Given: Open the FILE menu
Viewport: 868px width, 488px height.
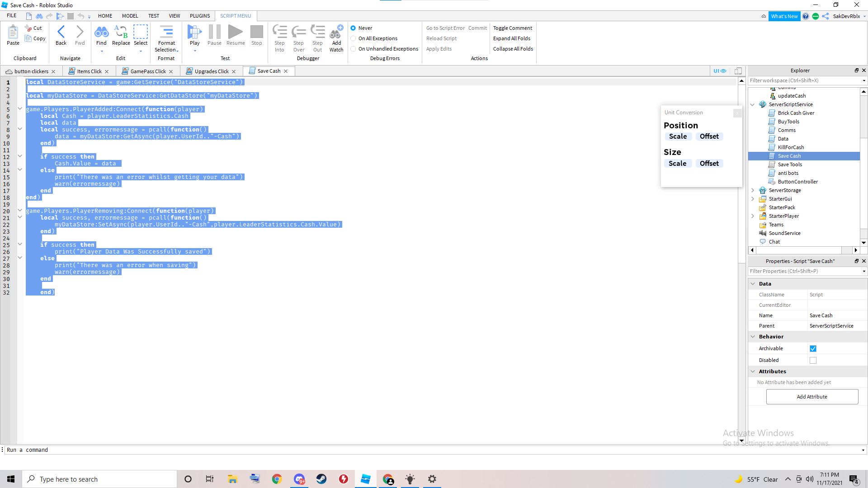Looking at the screenshot, I should coord(12,16).
